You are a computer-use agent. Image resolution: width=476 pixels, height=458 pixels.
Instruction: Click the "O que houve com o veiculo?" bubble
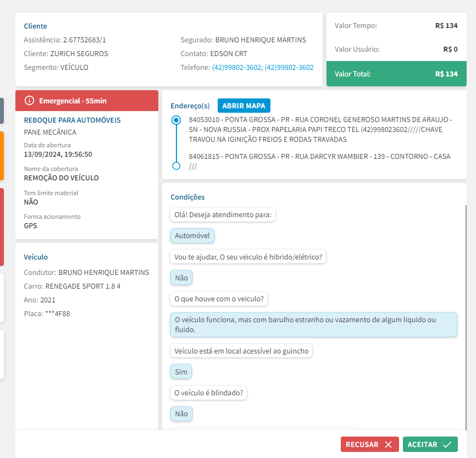[219, 300]
